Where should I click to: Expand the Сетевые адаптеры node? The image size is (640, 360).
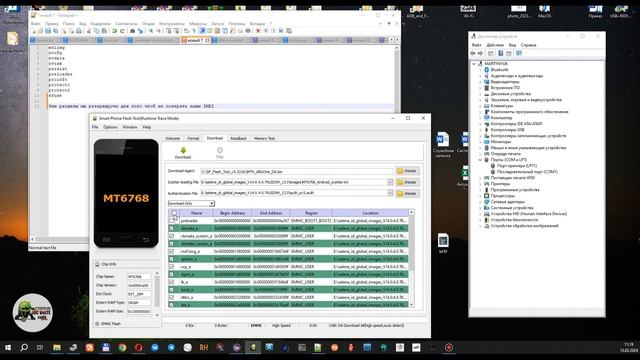click(480, 202)
